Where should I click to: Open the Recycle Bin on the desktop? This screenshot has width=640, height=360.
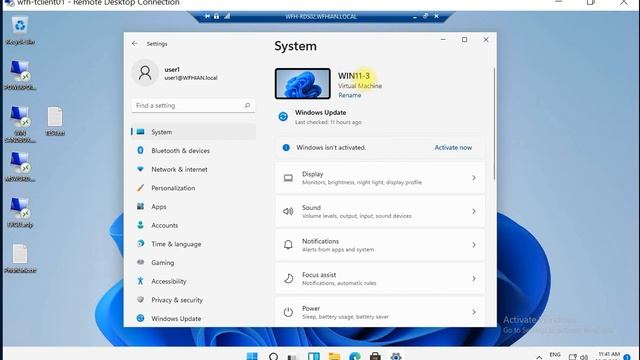coord(20,30)
